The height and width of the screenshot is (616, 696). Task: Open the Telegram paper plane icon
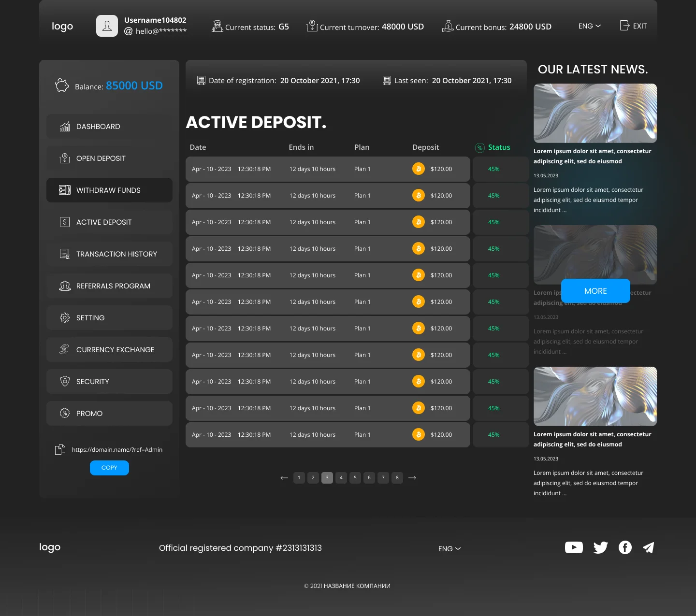click(x=649, y=547)
